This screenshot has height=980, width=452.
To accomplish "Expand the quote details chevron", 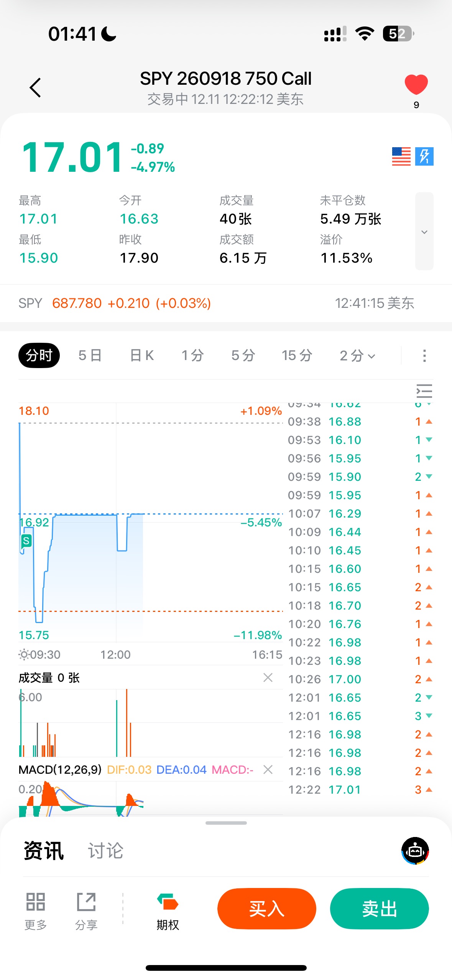I will coord(424,232).
